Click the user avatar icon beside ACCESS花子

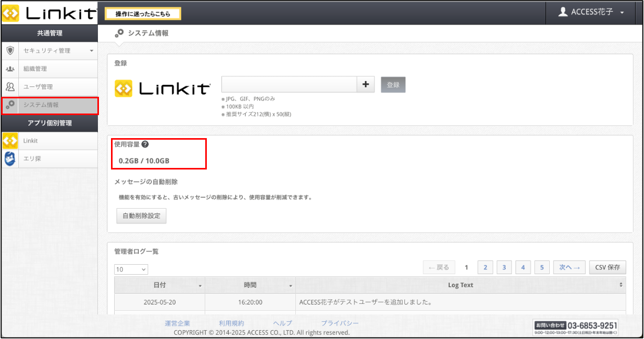[x=563, y=12]
